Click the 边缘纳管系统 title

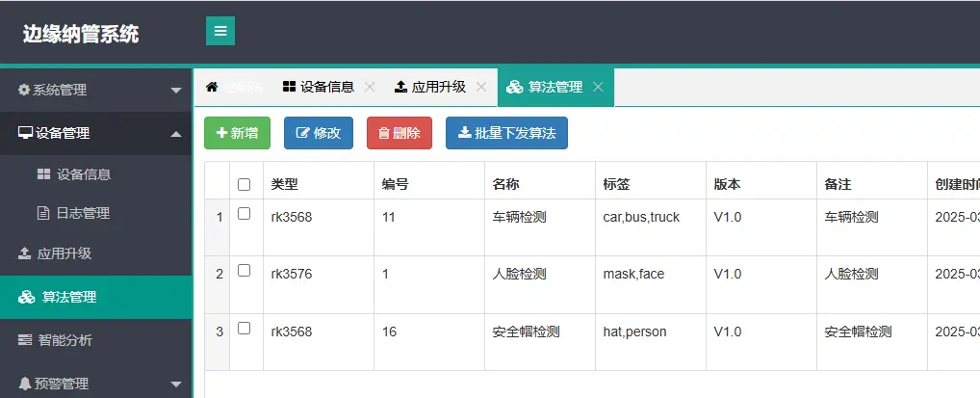81,33
